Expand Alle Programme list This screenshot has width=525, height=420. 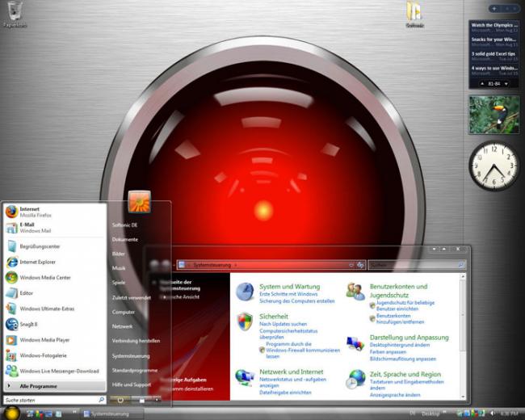click(55, 386)
